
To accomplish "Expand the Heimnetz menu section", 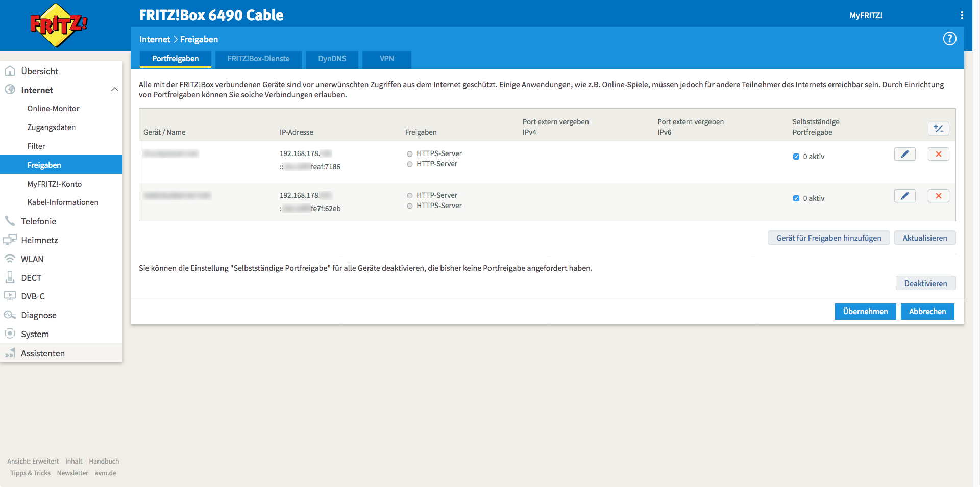I will [39, 240].
